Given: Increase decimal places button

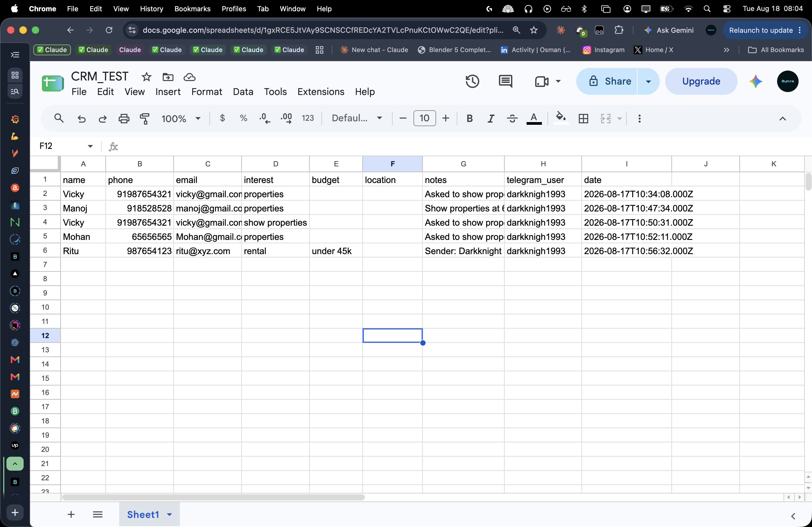Looking at the screenshot, I should (286, 118).
